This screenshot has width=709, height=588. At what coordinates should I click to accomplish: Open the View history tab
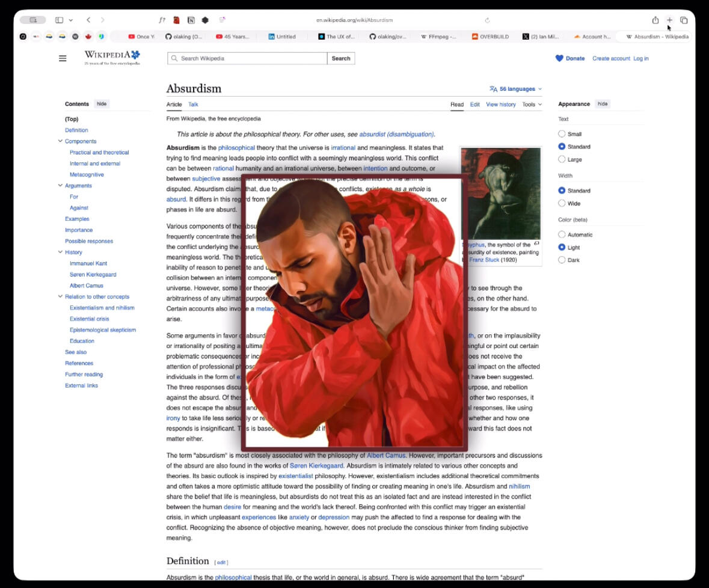[500, 105]
